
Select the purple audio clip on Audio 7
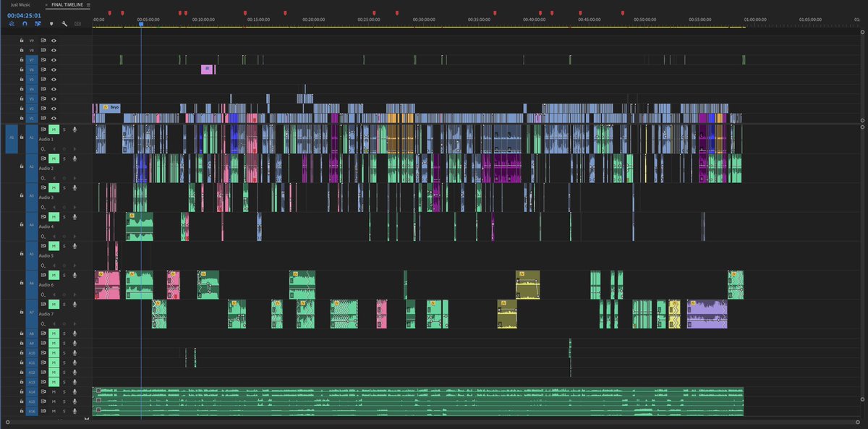tap(707, 314)
